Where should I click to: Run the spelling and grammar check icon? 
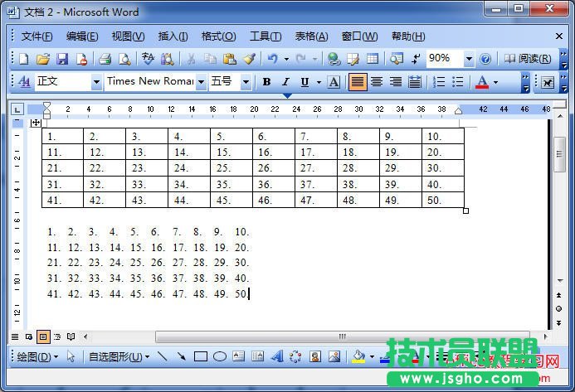(x=148, y=59)
